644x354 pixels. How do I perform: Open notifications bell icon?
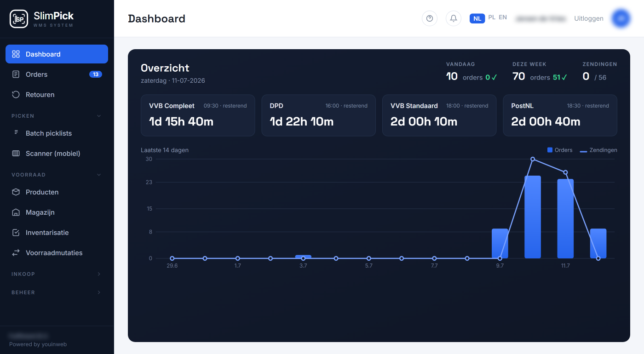pyautogui.click(x=454, y=18)
